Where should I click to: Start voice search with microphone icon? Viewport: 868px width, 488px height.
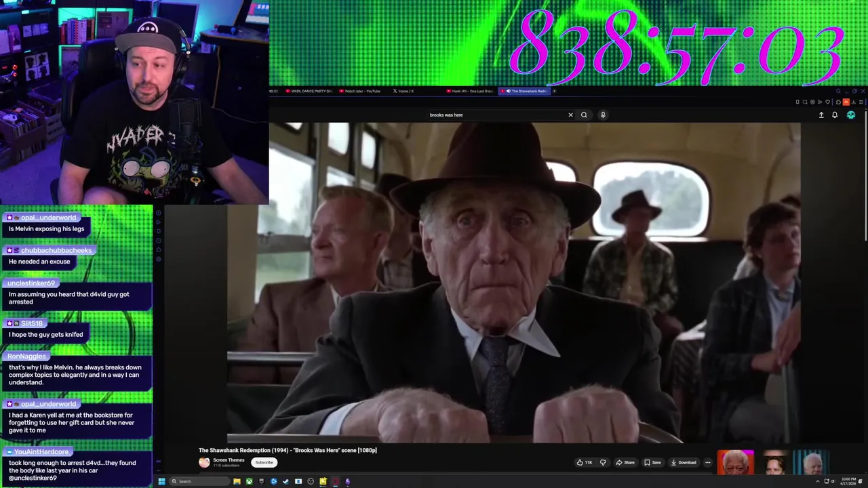603,115
